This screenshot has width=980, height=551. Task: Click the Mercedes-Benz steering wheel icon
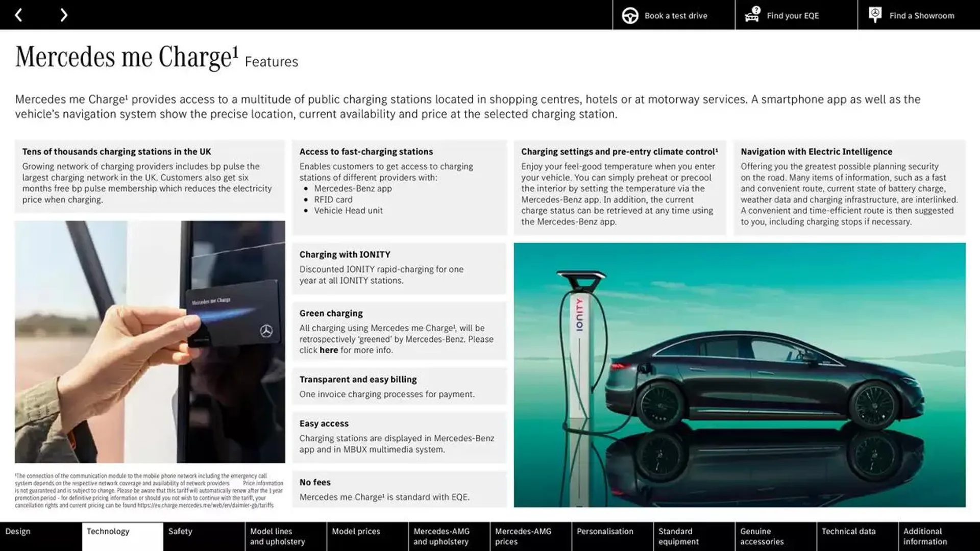pyautogui.click(x=630, y=15)
